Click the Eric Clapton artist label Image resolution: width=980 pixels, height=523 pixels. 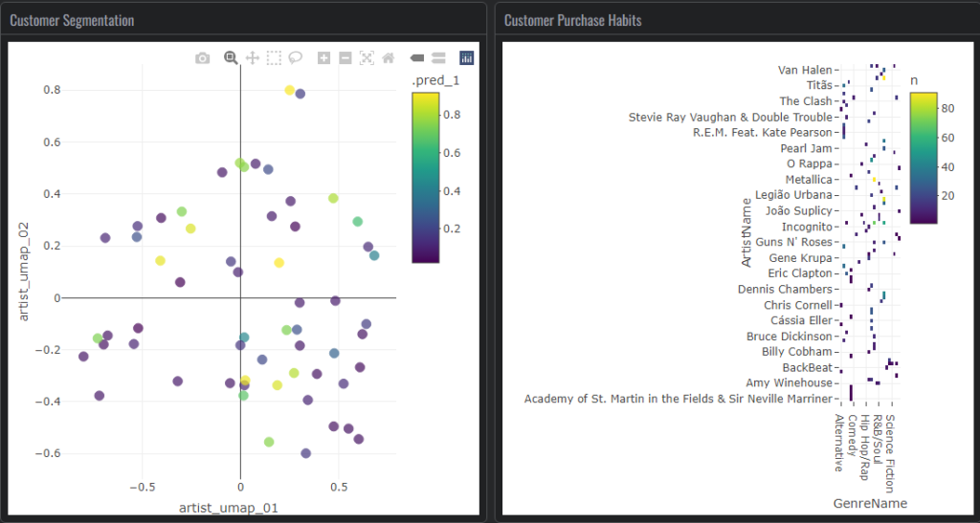(x=800, y=273)
